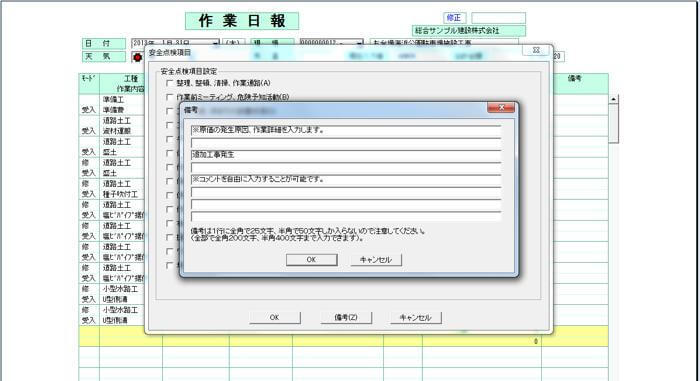Click キャンセル in the 安全点検項目 dialog

416,318
